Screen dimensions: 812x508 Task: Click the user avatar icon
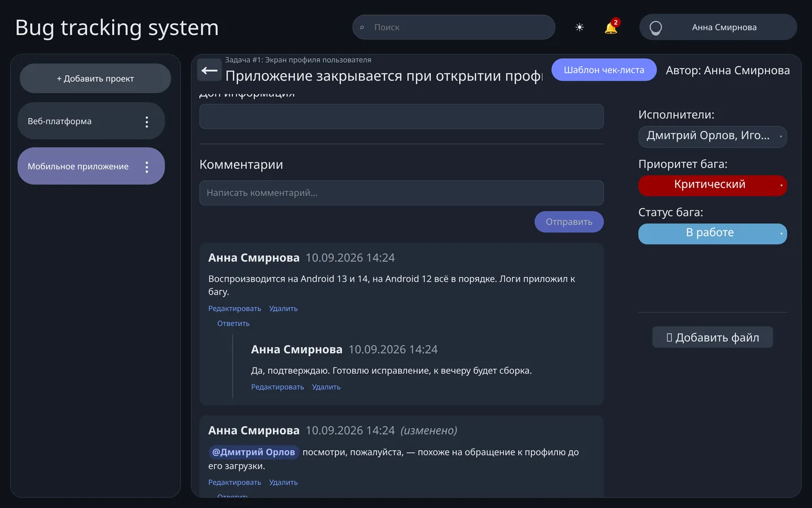[x=655, y=27]
